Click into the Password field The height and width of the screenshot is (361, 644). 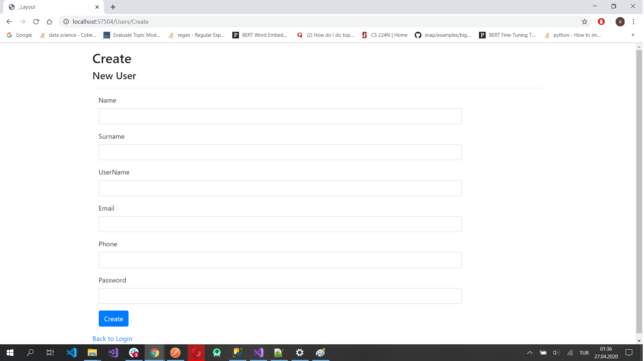pyautogui.click(x=280, y=296)
